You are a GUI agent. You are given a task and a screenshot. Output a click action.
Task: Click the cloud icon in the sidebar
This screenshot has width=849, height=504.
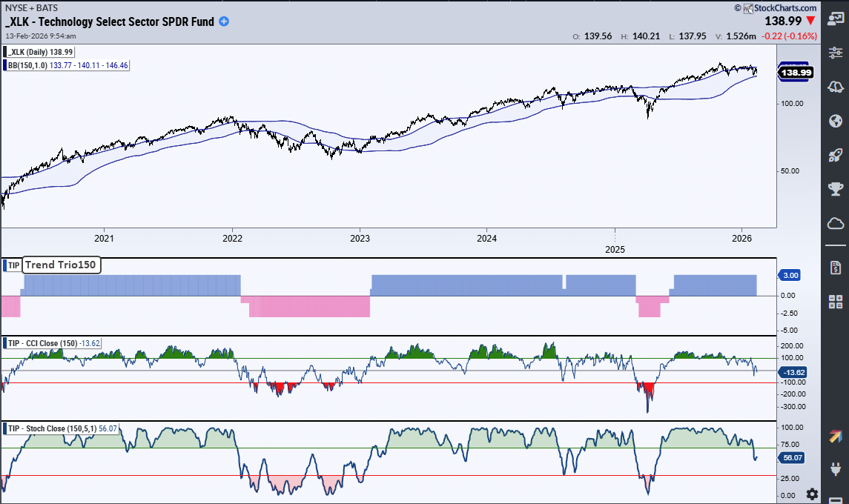pos(835,223)
